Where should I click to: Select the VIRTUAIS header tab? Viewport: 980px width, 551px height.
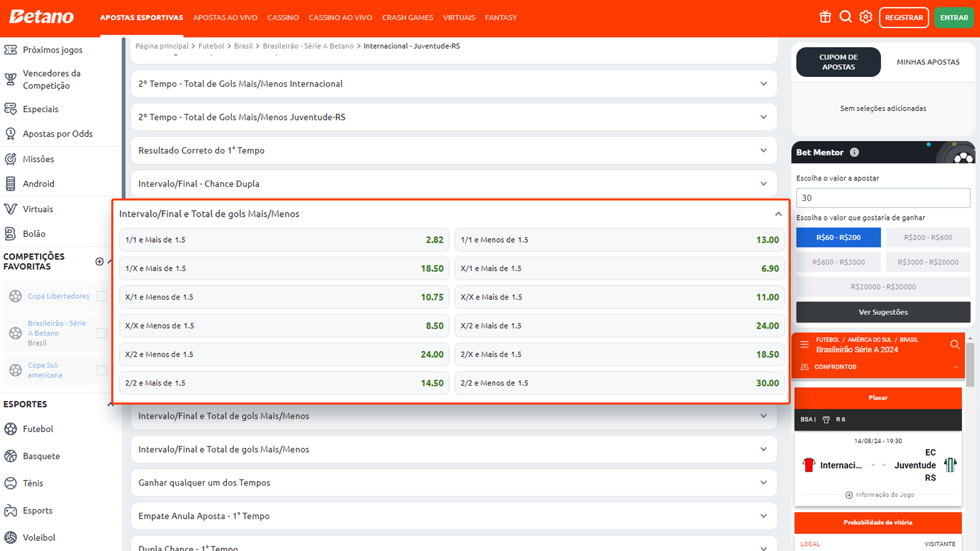(x=459, y=17)
